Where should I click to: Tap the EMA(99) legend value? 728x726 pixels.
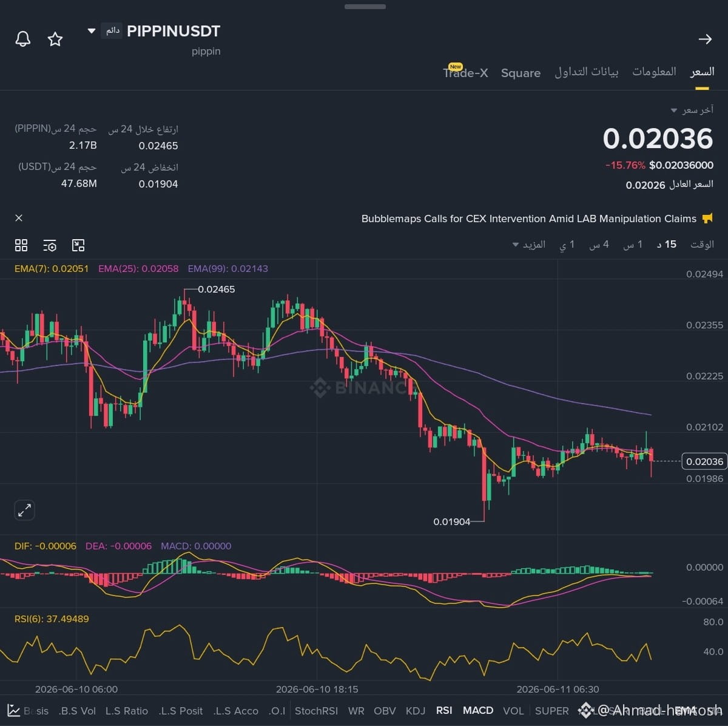228,268
